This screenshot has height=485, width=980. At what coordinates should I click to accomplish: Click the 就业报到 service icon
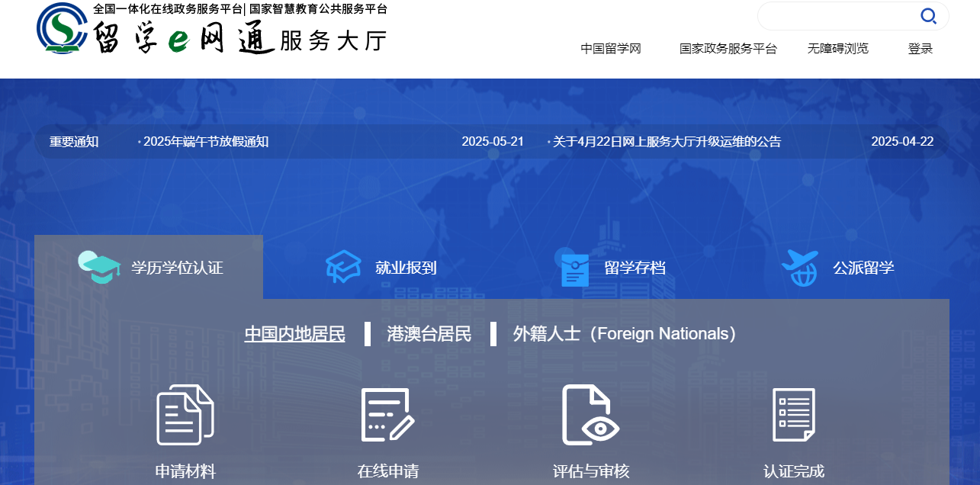point(342,266)
